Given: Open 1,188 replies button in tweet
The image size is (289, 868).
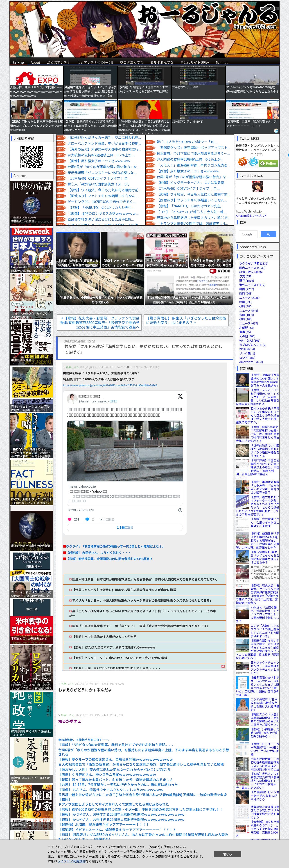Looking at the screenshot, I should 125,528.
